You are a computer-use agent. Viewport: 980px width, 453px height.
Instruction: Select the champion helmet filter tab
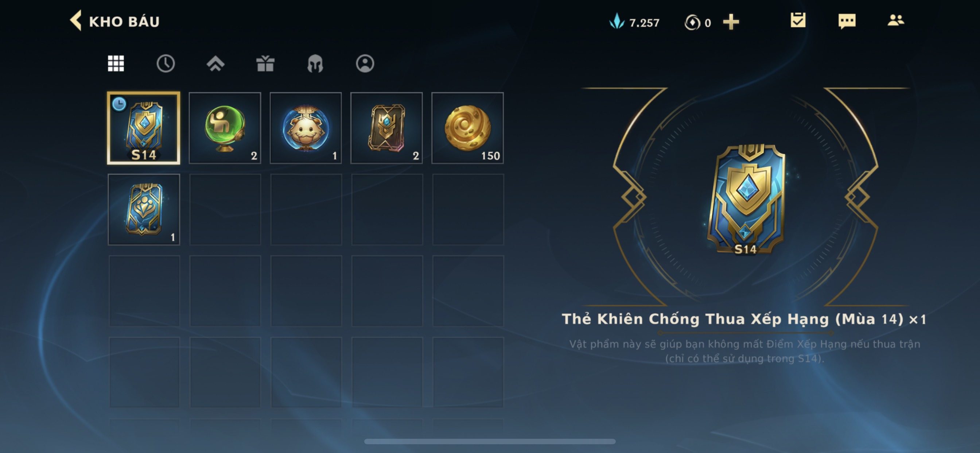pyautogui.click(x=315, y=63)
